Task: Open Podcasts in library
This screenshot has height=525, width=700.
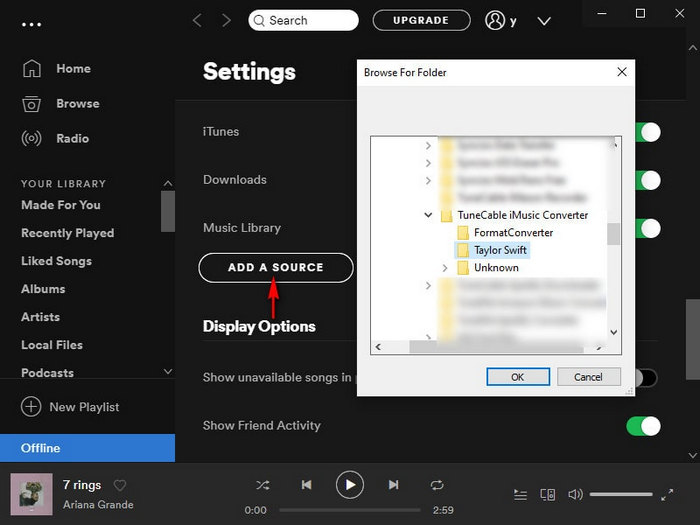Action: click(47, 373)
